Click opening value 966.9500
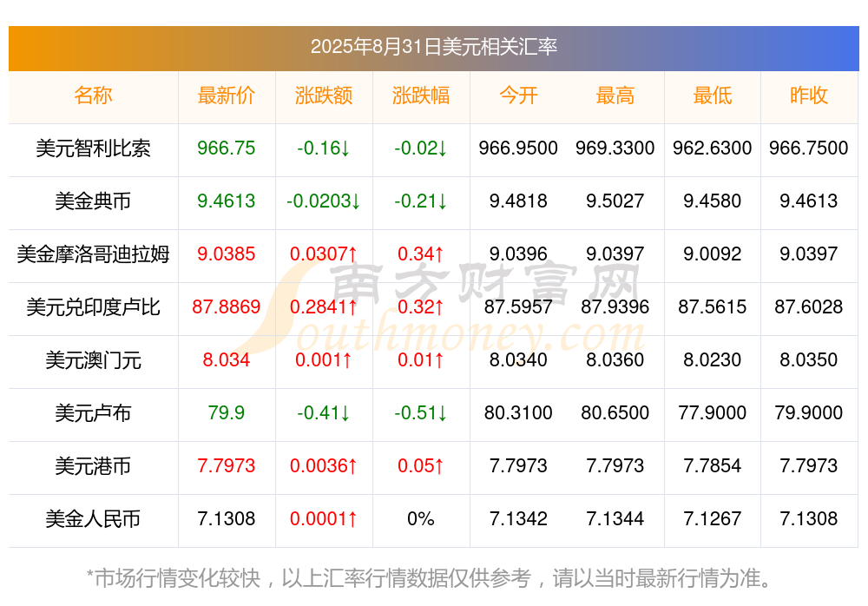Viewport: 868px width, 606px height. point(518,148)
